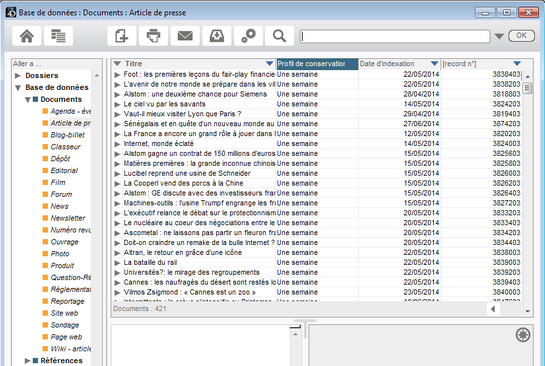
Task: Expand the row 'Internet, monde éclaté'
Action: pos(117,144)
